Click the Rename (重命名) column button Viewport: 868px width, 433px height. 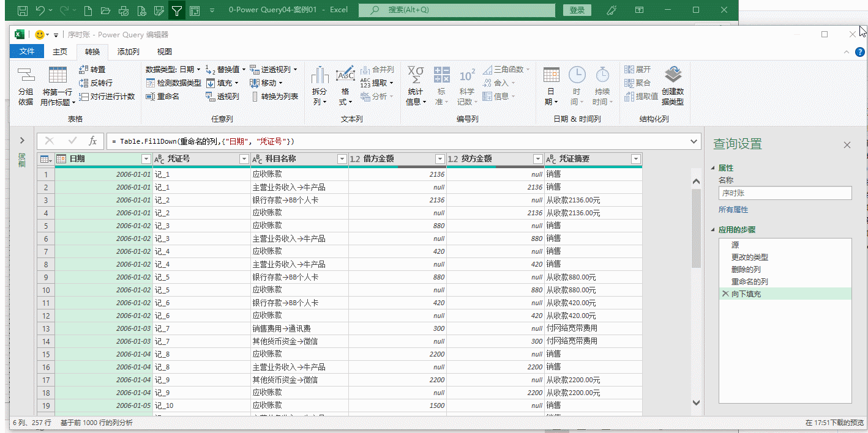tap(162, 96)
